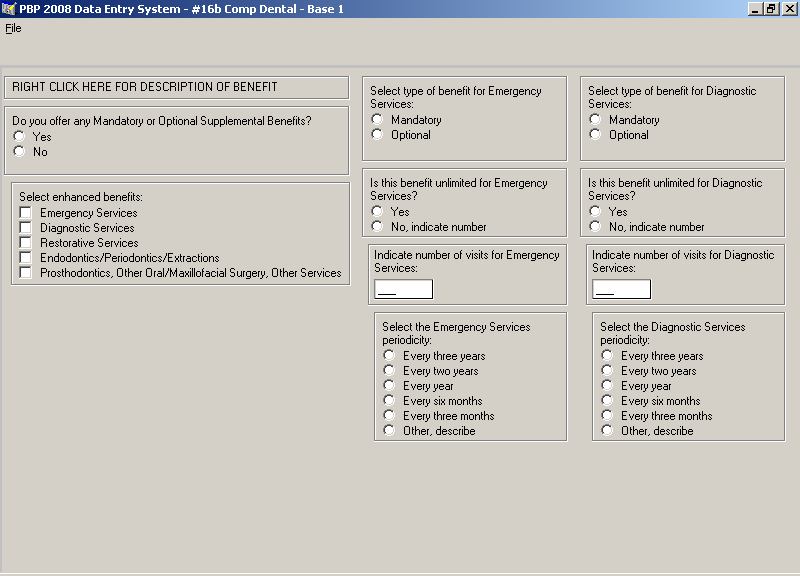This screenshot has width=800, height=576.
Task: Set Emergency Services periodicity to Every three months
Action: pyautogui.click(x=389, y=415)
